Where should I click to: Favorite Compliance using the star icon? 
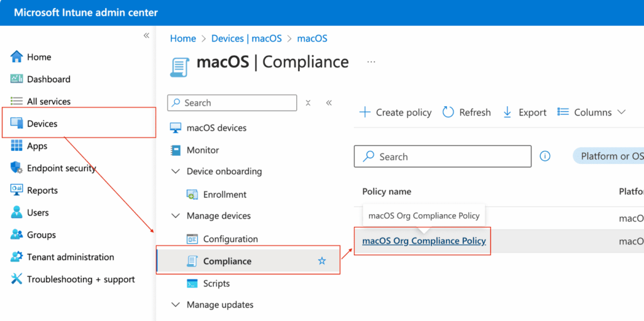[x=322, y=261]
